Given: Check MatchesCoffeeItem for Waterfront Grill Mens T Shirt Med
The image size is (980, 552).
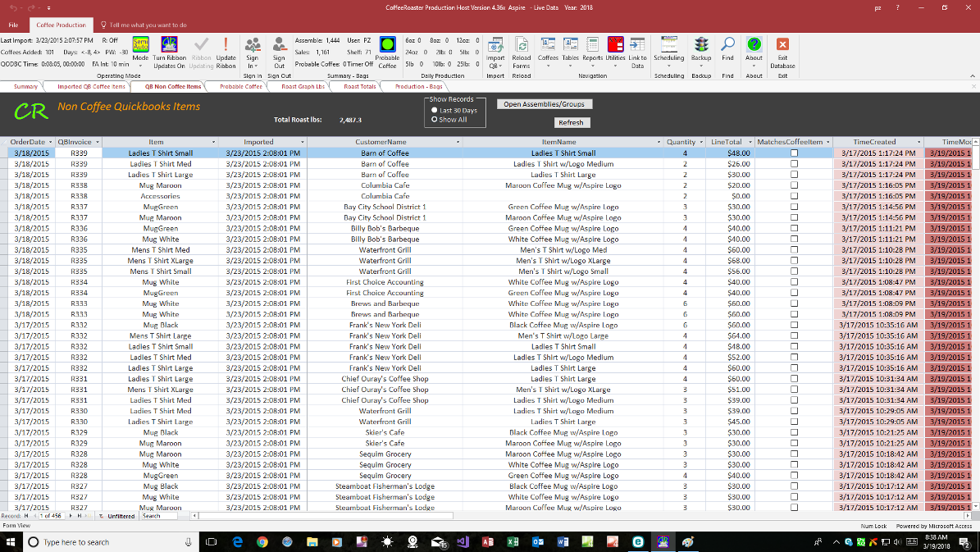Looking at the screenshot, I should click(794, 250).
